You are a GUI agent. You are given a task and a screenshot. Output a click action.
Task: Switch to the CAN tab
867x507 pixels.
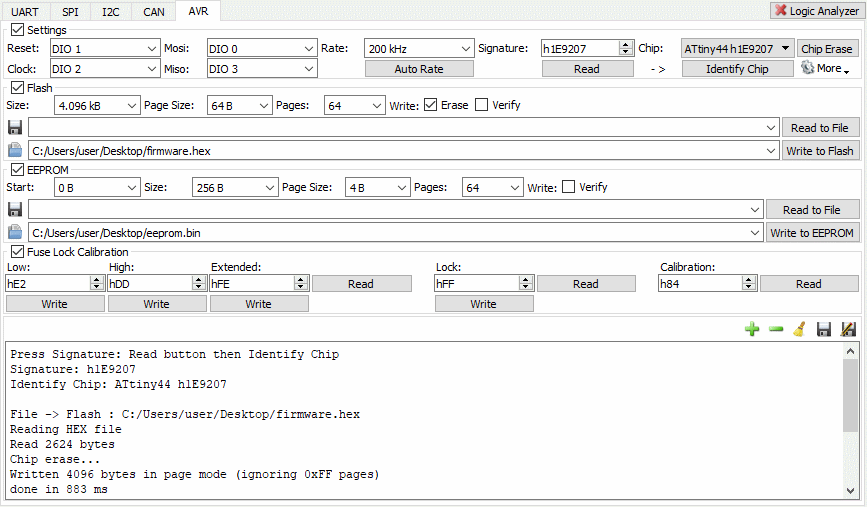pyautogui.click(x=154, y=12)
